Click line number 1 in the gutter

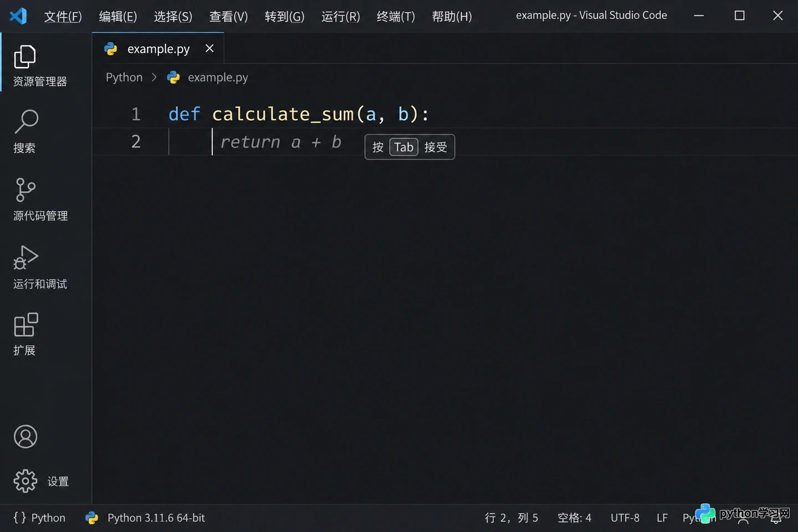point(136,114)
